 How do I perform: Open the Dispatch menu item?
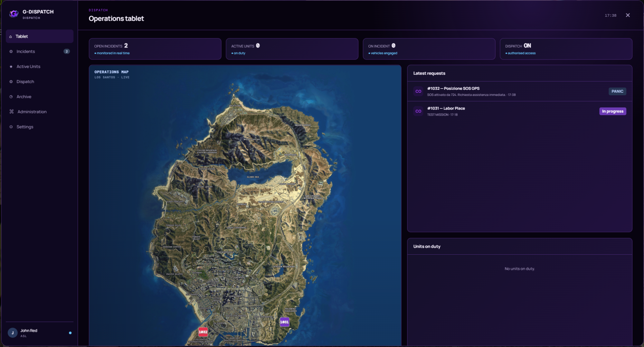point(40,82)
